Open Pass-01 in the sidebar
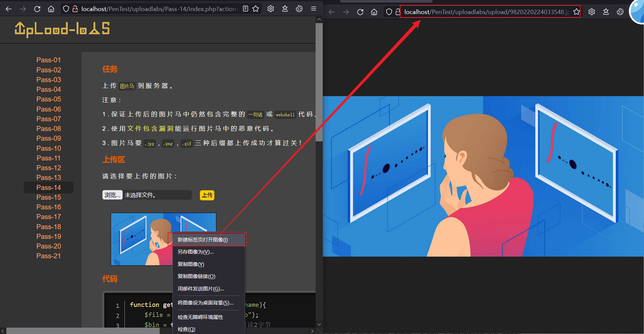The height and width of the screenshot is (334, 644). pyautogui.click(x=49, y=60)
